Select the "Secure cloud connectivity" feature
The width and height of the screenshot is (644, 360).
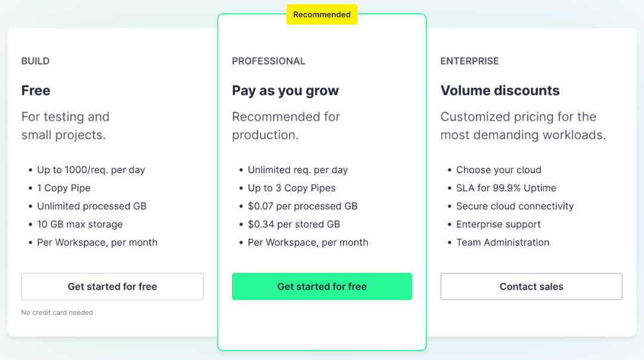[515, 206]
